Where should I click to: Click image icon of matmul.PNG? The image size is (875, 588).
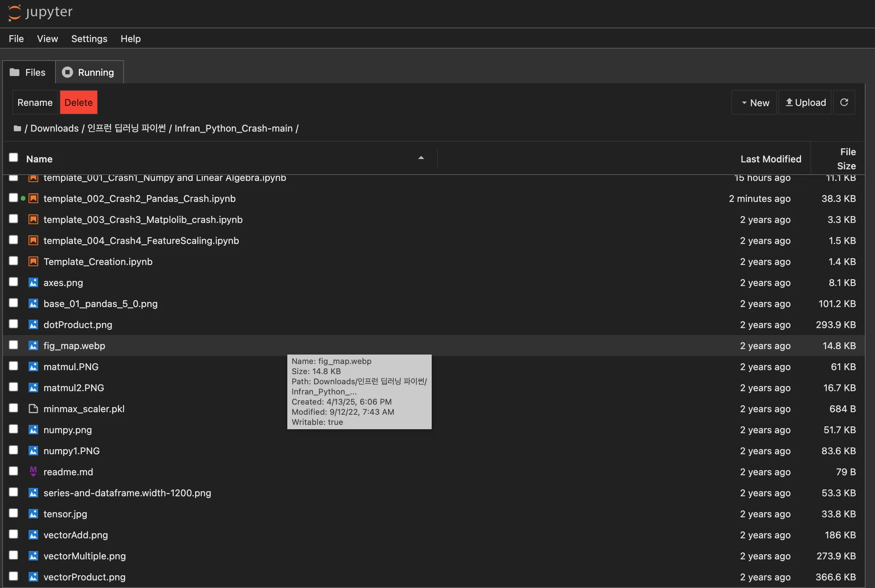pyautogui.click(x=33, y=367)
